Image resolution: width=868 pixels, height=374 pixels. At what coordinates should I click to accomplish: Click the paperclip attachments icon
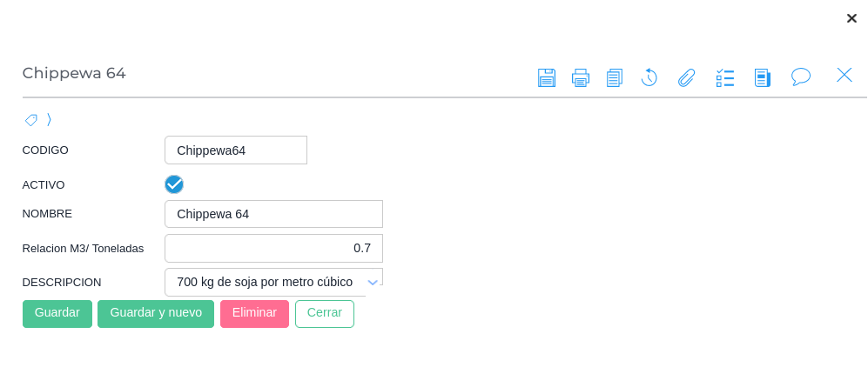687,77
